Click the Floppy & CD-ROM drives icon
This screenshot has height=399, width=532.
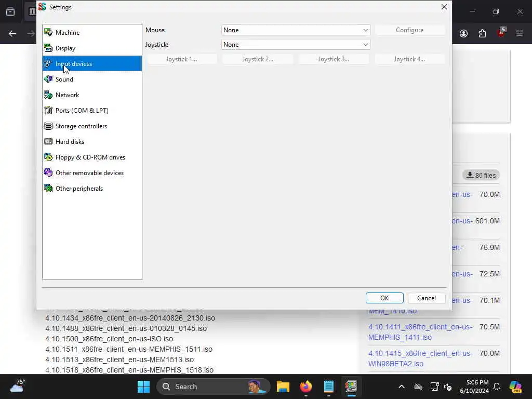48,157
